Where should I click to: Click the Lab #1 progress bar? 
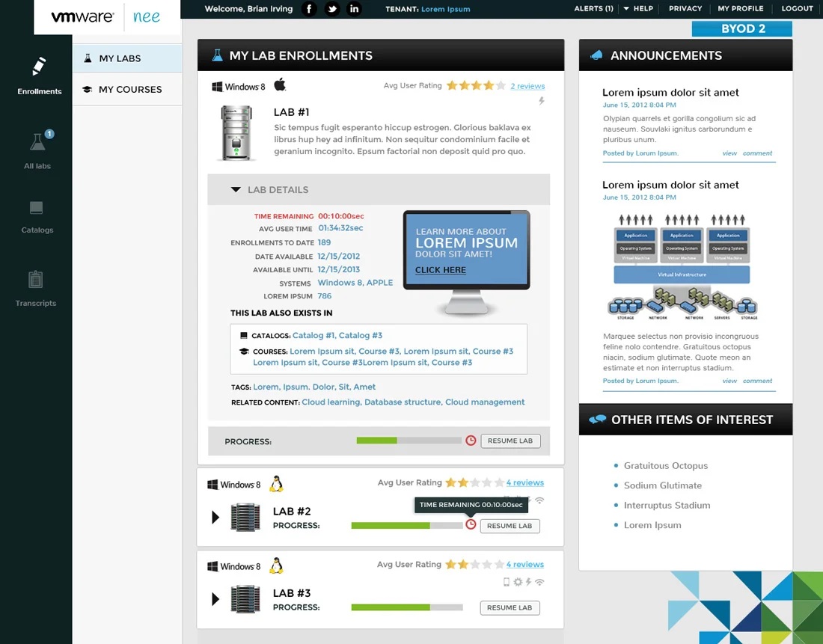(x=409, y=441)
